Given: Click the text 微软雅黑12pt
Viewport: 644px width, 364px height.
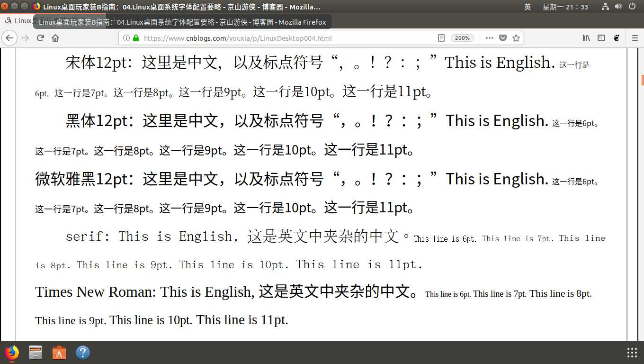Looking at the screenshot, I should click(81, 179).
